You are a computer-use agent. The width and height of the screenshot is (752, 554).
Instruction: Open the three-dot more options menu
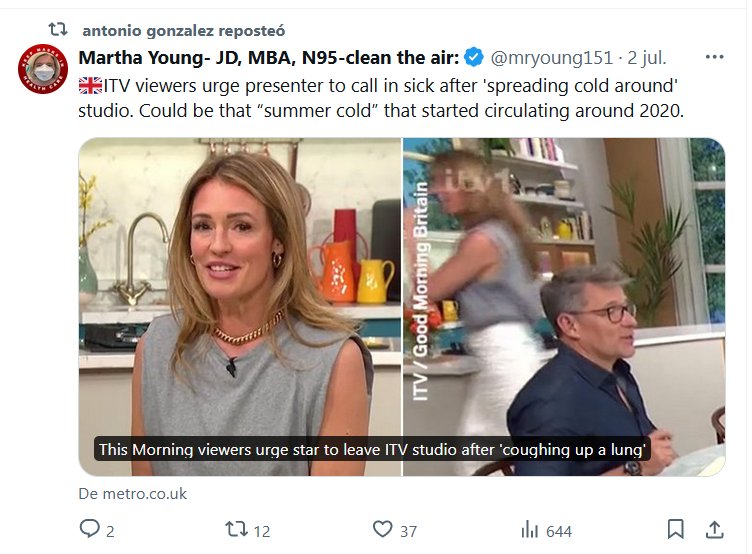(x=715, y=57)
